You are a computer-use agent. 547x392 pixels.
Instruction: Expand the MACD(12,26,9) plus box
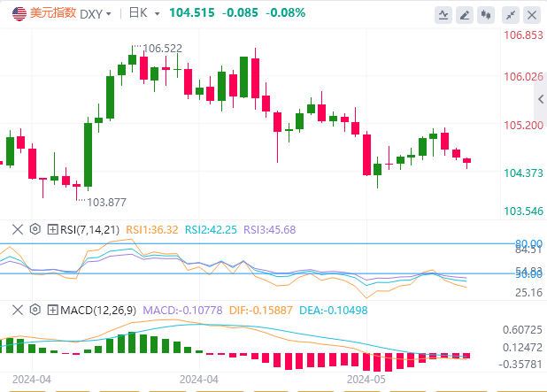click(x=52, y=309)
